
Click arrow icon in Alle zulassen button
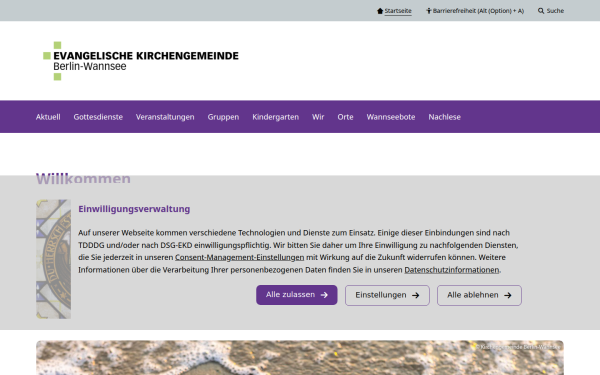pos(324,295)
